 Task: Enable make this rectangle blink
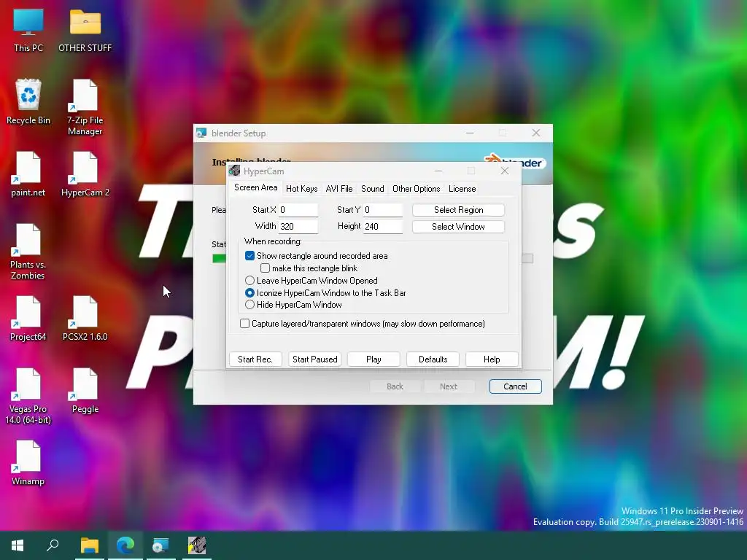(x=266, y=268)
